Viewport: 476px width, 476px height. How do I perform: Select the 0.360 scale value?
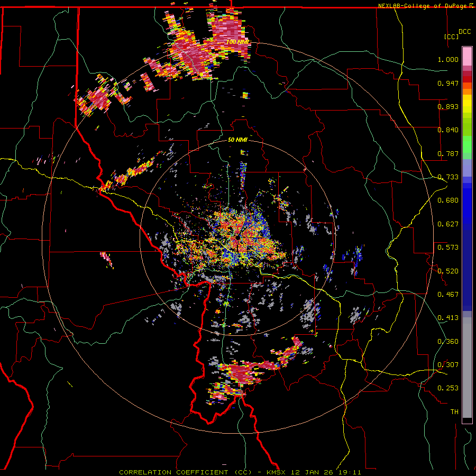(448, 342)
